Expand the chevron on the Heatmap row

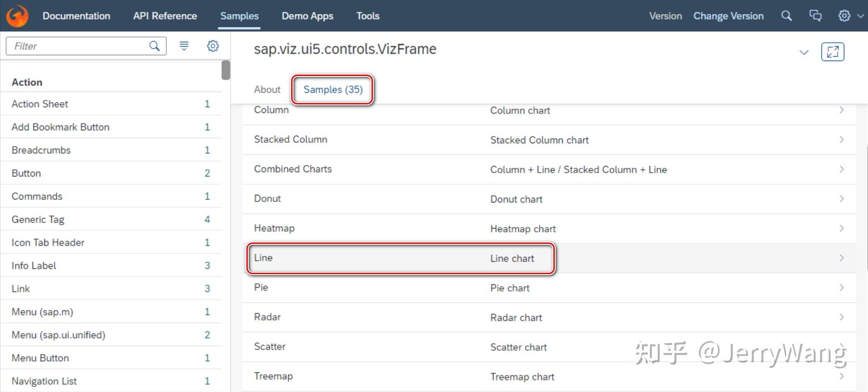tap(841, 228)
